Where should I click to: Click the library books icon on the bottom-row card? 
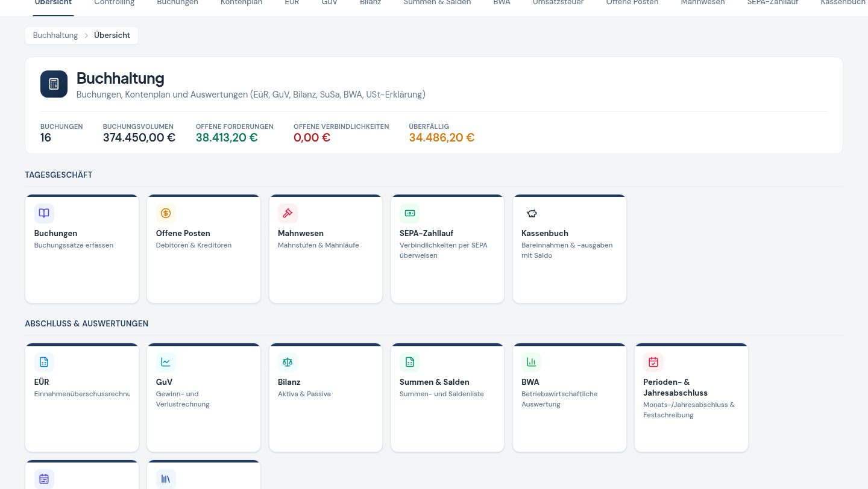tap(166, 479)
